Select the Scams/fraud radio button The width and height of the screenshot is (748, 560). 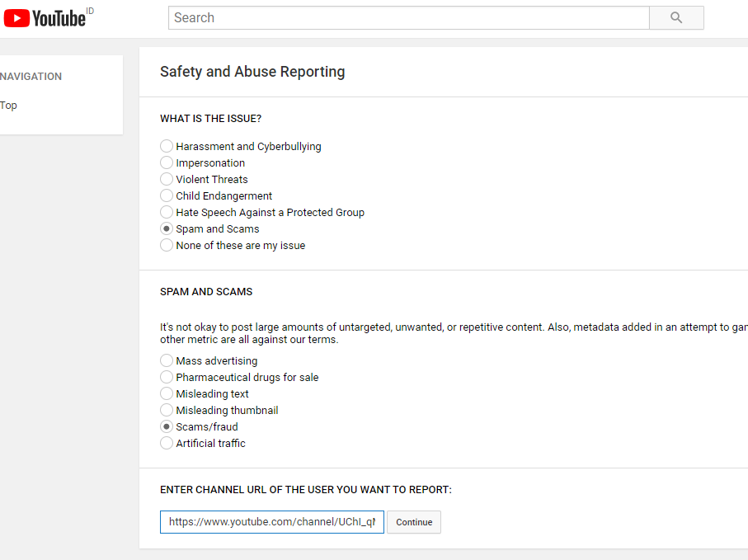(167, 426)
